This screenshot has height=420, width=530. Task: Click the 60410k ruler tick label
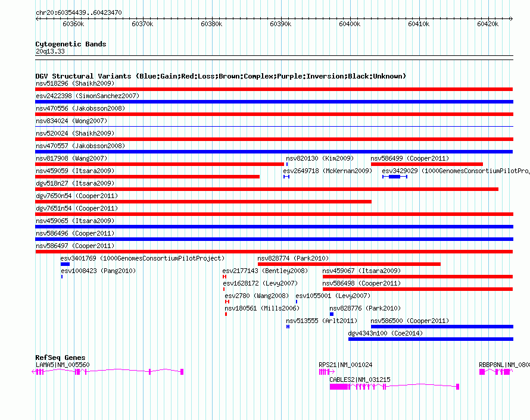419,24
